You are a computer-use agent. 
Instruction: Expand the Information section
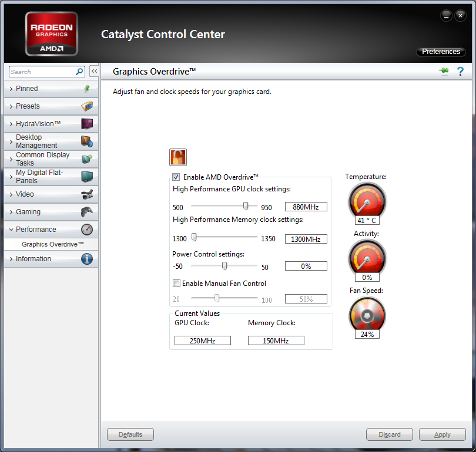51,259
